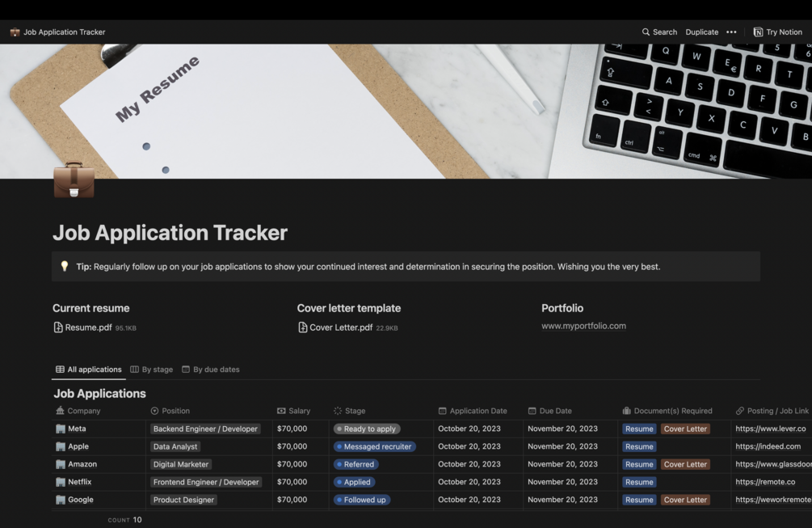Click the Cover Letter.pdf file icon

click(x=303, y=327)
